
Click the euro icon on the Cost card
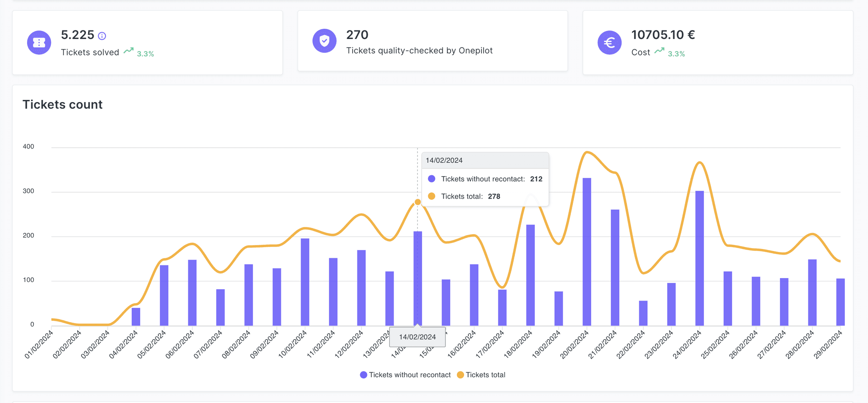pyautogui.click(x=609, y=42)
